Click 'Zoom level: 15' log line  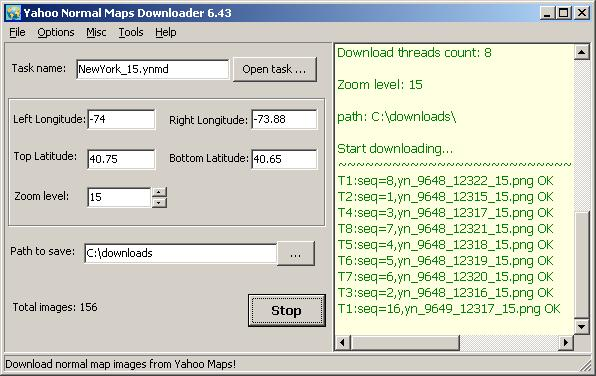click(x=380, y=84)
